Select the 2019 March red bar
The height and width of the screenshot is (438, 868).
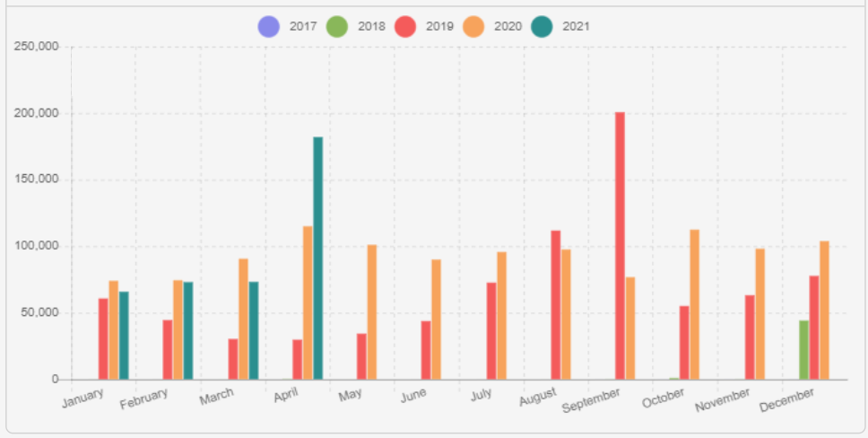233,359
